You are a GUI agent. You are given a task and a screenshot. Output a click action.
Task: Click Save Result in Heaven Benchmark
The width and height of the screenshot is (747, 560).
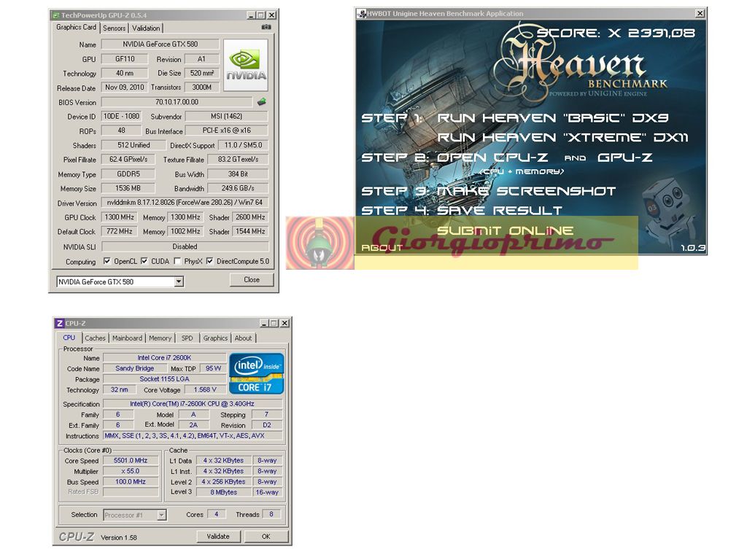coord(499,211)
